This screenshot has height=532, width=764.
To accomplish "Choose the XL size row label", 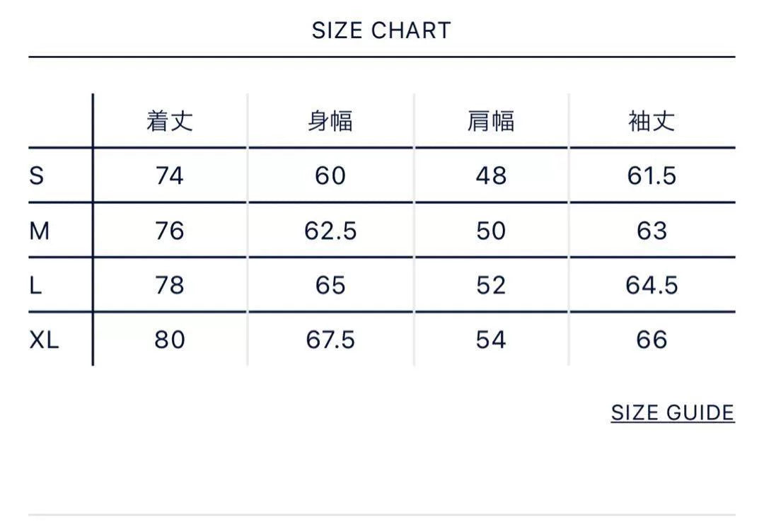I will pos(44,340).
